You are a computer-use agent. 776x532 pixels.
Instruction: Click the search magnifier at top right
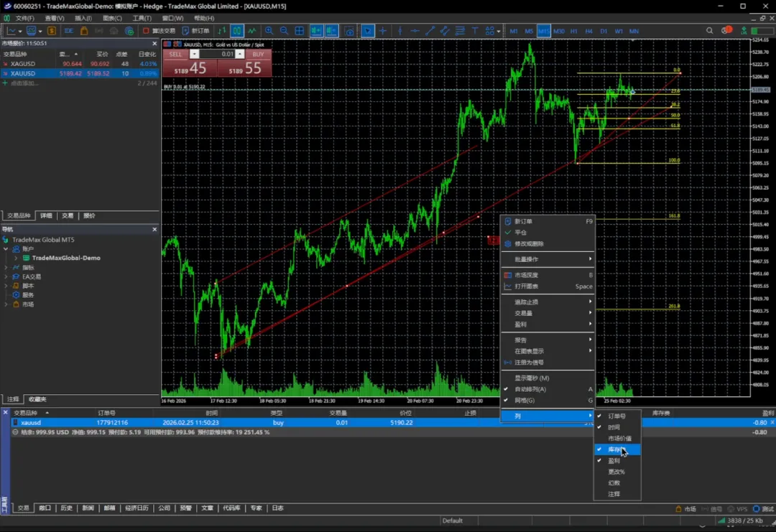(709, 31)
